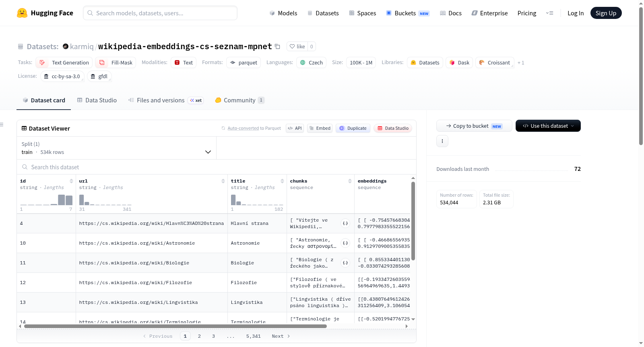Go to page 2 of dataset
The image size is (644, 347).
point(199,336)
